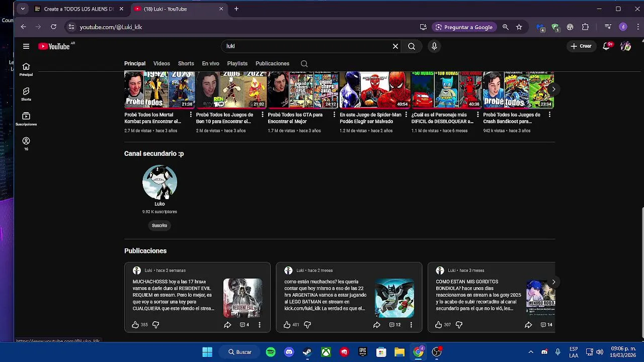The width and height of the screenshot is (644, 362).
Task: Open Probé Todos los Mortal Kombat title
Action: 153,118
